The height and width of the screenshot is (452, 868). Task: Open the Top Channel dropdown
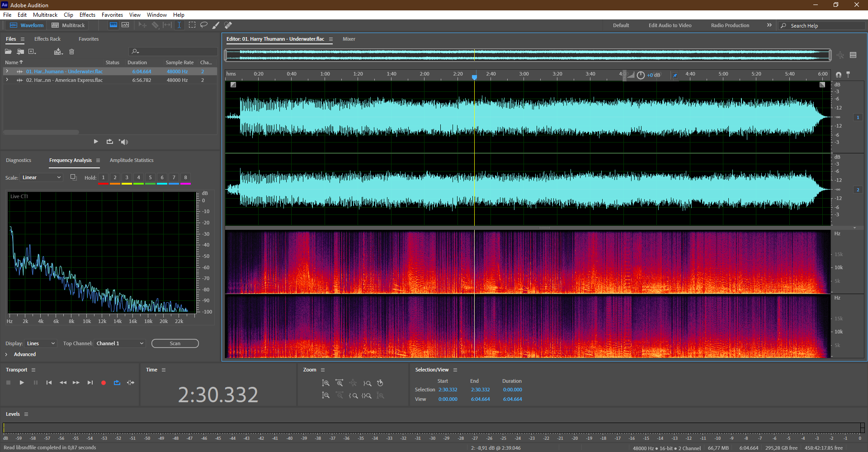tap(120, 343)
